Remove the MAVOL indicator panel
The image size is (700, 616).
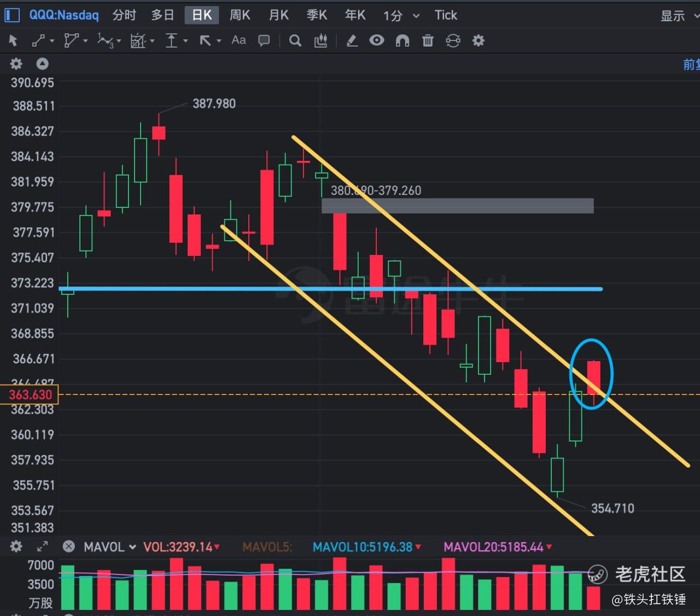pos(68,547)
